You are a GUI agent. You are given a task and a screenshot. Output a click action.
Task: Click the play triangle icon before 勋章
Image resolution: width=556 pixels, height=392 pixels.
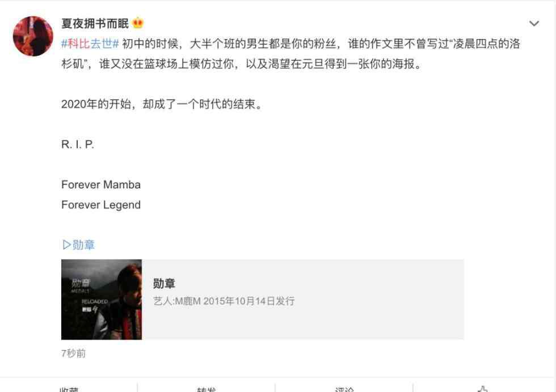[x=66, y=245]
